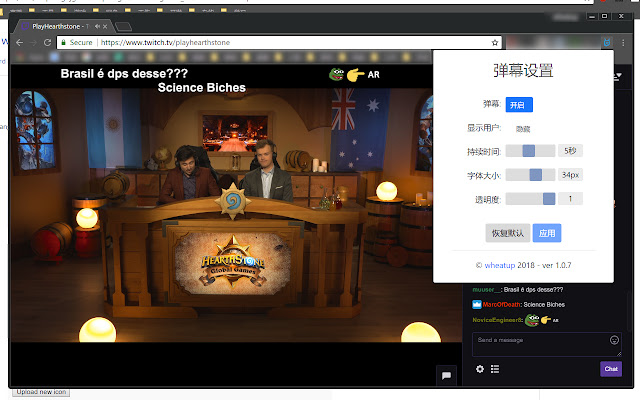Click the muuser__ username in chat
The width and height of the screenshot is (640, 400).
(486, 290)
